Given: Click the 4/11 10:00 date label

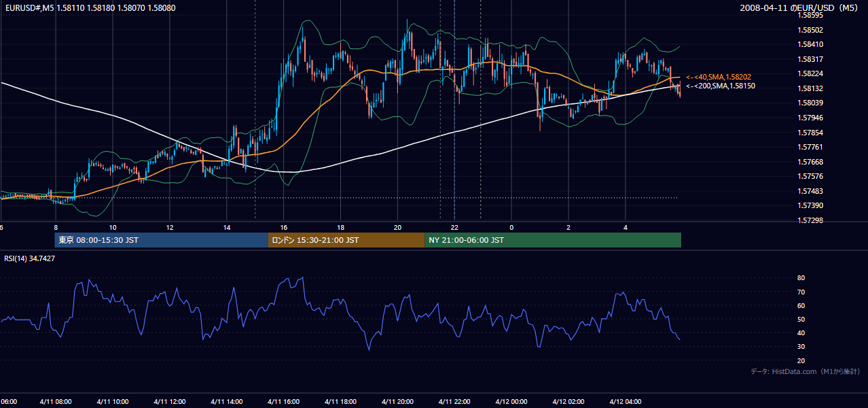Looking at the screenshot, I should point(113,402).
